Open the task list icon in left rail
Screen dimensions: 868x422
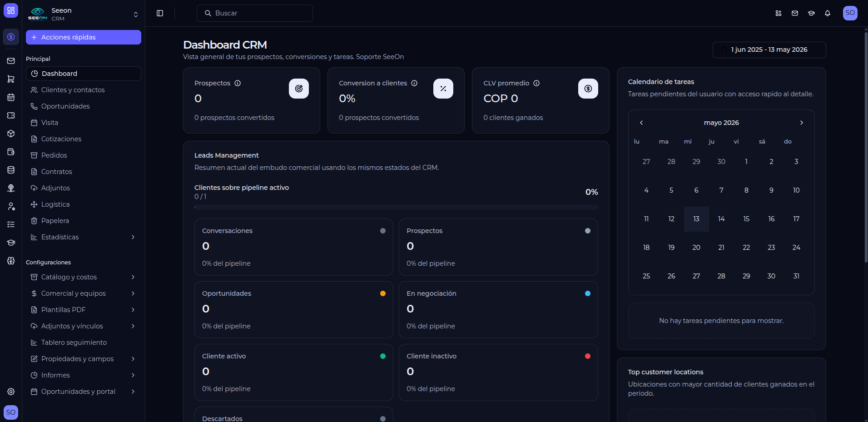click(11, 224)
